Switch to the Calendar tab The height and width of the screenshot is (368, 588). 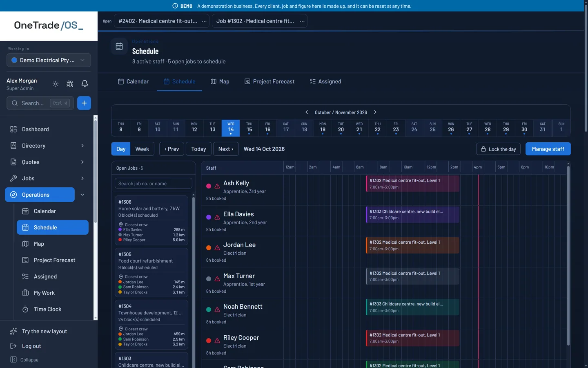(134, 81)
